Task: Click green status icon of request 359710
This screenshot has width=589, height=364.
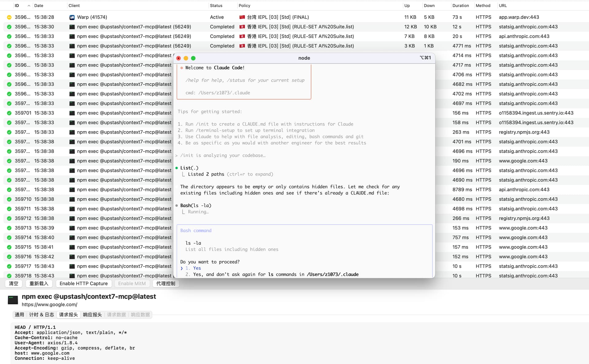Action: [9, 199]
